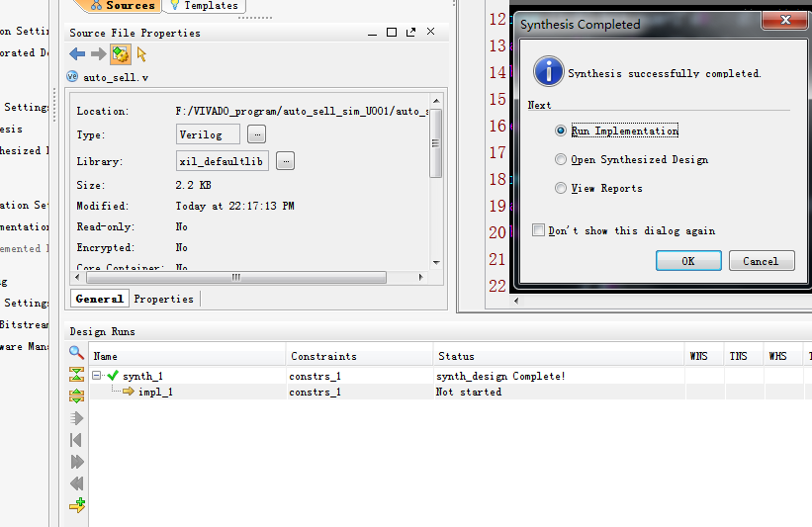Select the impl_1 run row
The image size is (812, 527).
pos(451,392)
